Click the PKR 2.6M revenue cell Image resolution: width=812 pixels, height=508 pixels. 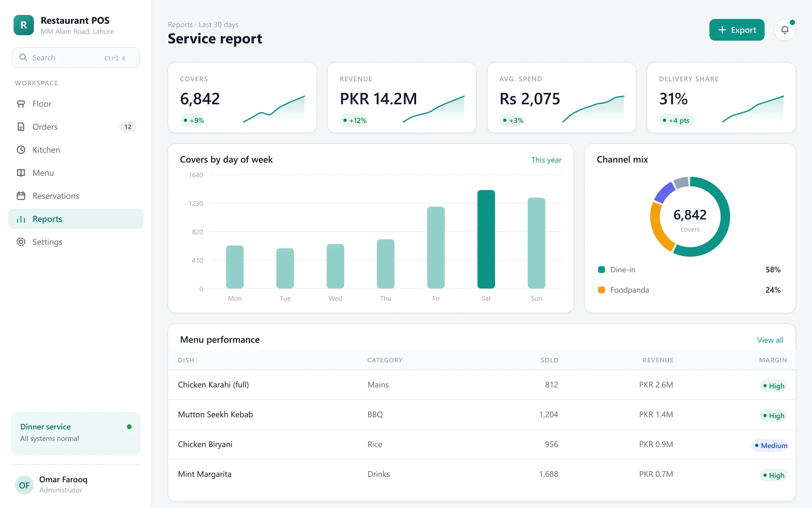coord(656,385)
